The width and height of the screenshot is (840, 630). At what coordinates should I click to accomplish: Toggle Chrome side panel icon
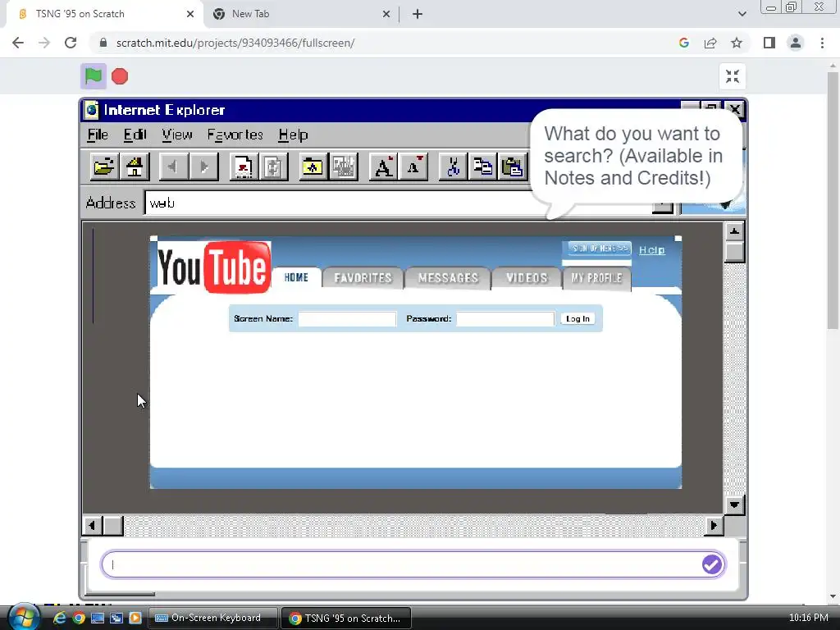(x=769, y=43)
